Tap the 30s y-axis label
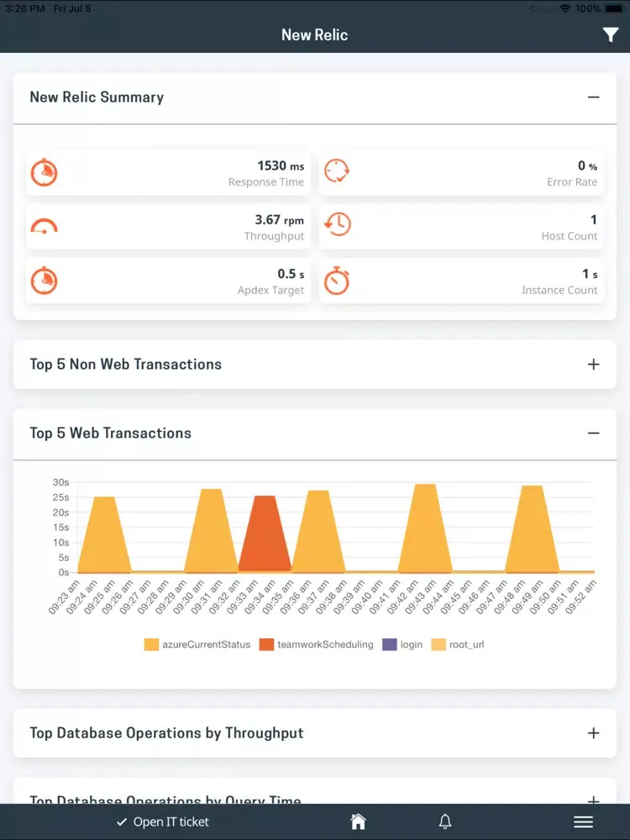Viewport: 630px width, 840px height. coord(60,482)
